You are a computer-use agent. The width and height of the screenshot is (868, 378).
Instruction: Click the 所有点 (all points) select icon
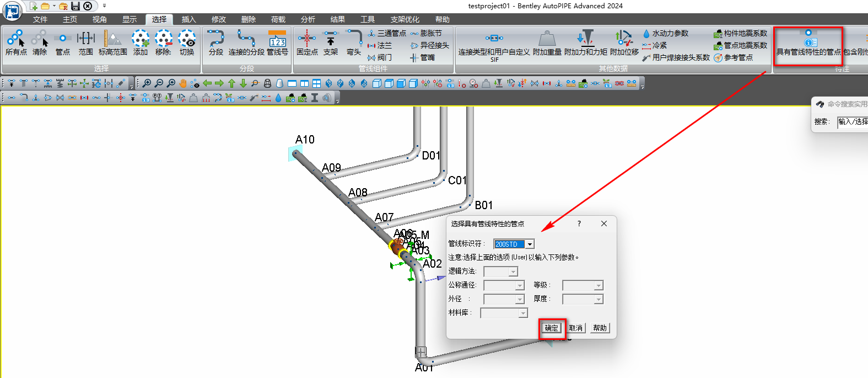pos(16,42)
